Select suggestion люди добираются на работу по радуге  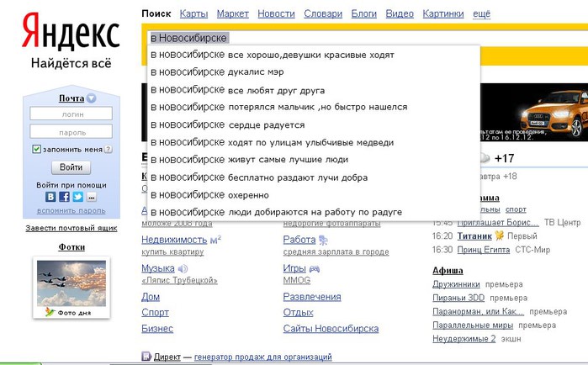pyautogui.click(x=314, y=212)
